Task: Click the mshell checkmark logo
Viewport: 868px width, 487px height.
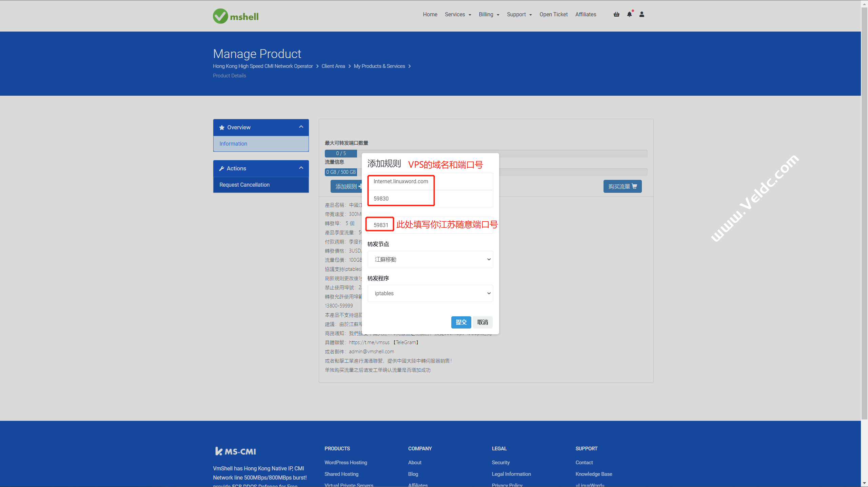Action: pyautogui.click(x=221, y=16)
